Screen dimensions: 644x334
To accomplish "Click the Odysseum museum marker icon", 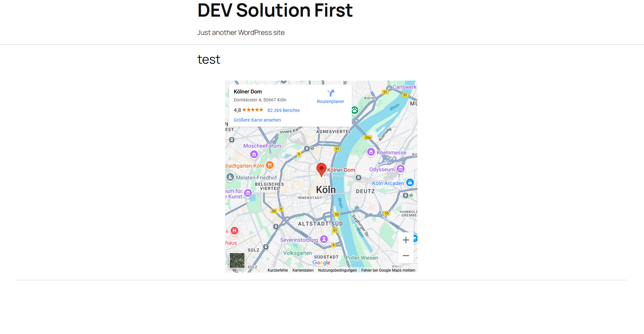I will click(x=400, y=169).
